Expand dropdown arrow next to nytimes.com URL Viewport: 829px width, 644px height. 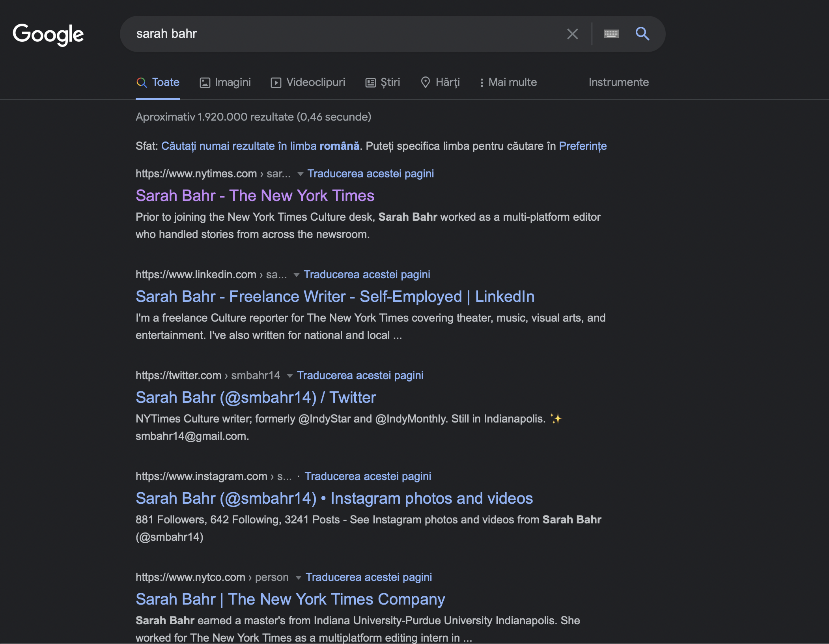[x=300, y=174]
